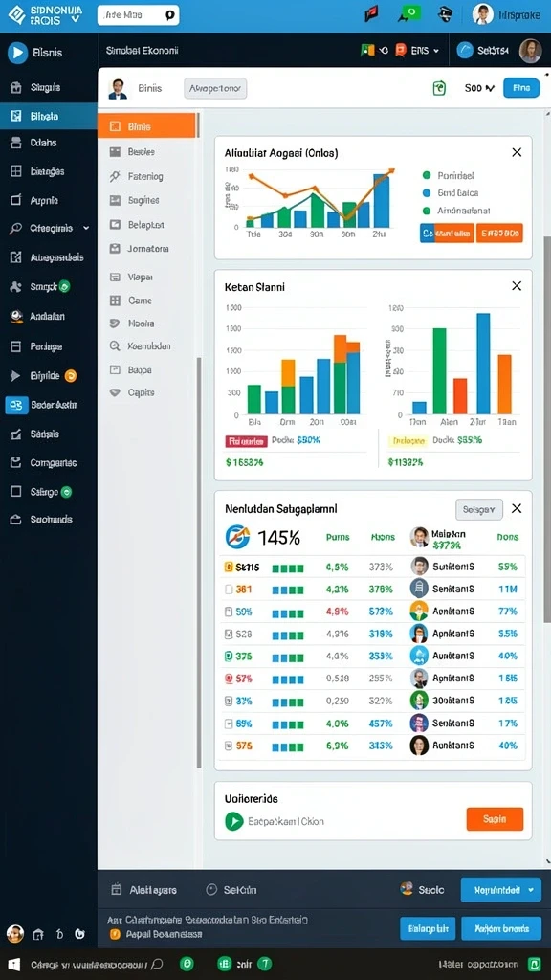The height and width of the screenshot is (980, 551).
Task: Click the search input field at top
Action: pos(138,15)
